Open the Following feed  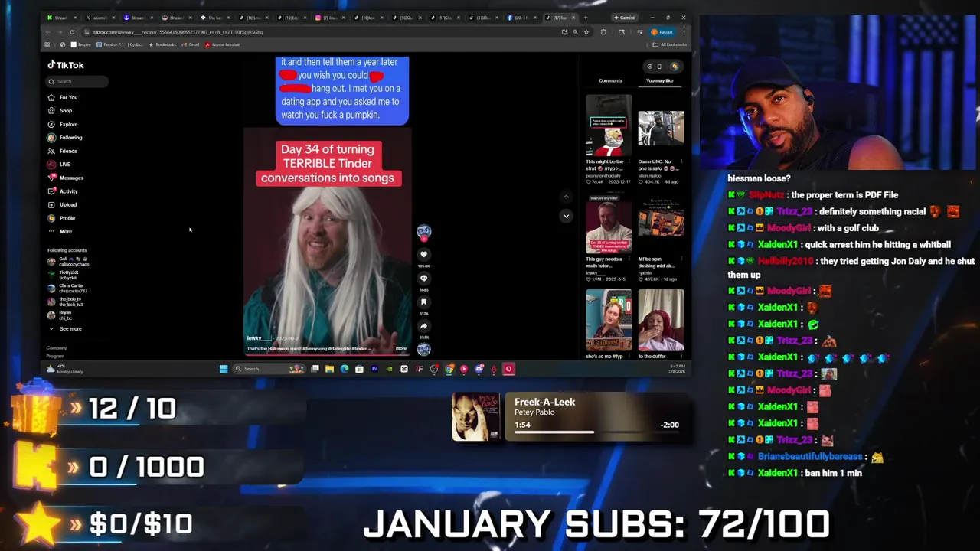(x=65, y=138)
